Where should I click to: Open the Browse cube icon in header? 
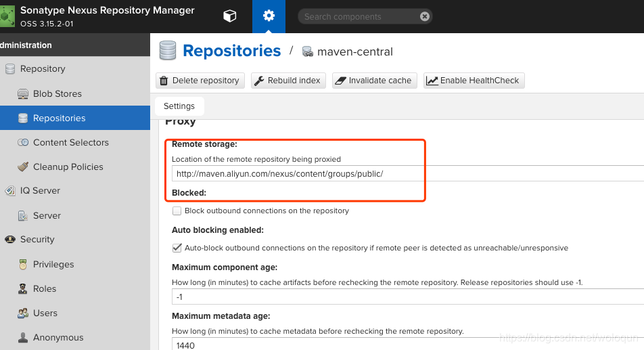click(230, 16)
